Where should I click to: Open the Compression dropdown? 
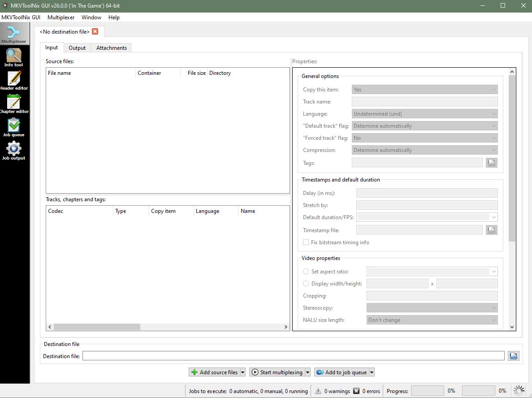[x=424, y=150]
